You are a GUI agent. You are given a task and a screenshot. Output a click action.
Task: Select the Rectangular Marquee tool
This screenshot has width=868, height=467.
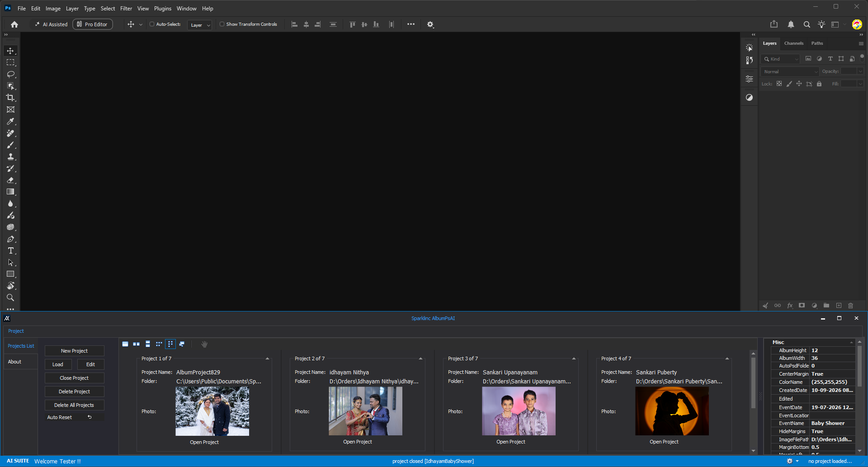[x=10, y=62]
